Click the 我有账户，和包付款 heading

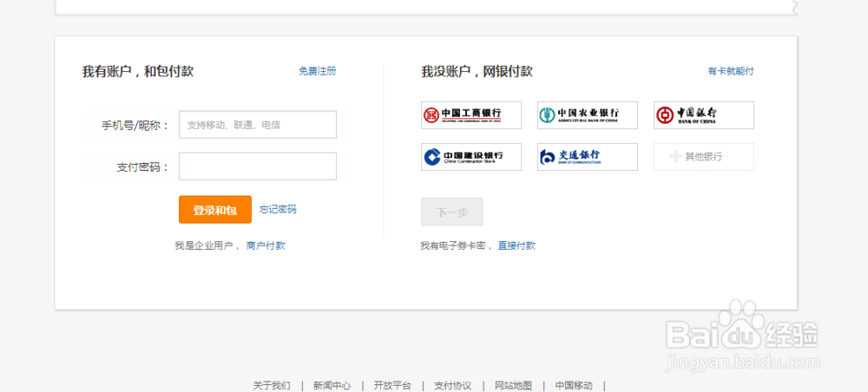(138, 71)
